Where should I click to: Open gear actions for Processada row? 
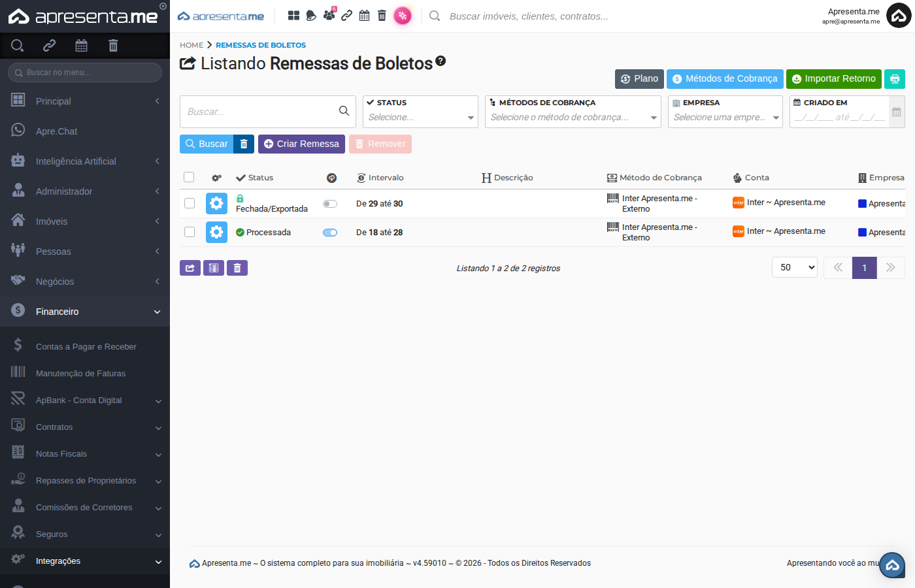[216, 233]
